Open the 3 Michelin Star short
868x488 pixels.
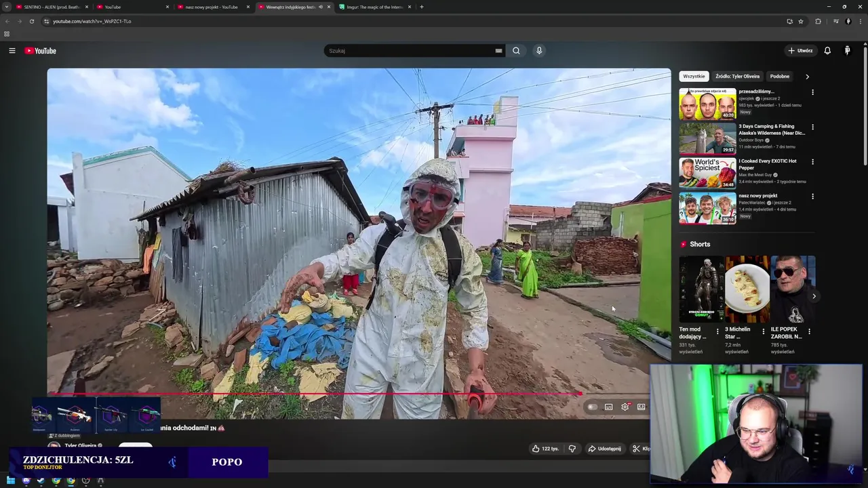[x=747, y=289]
